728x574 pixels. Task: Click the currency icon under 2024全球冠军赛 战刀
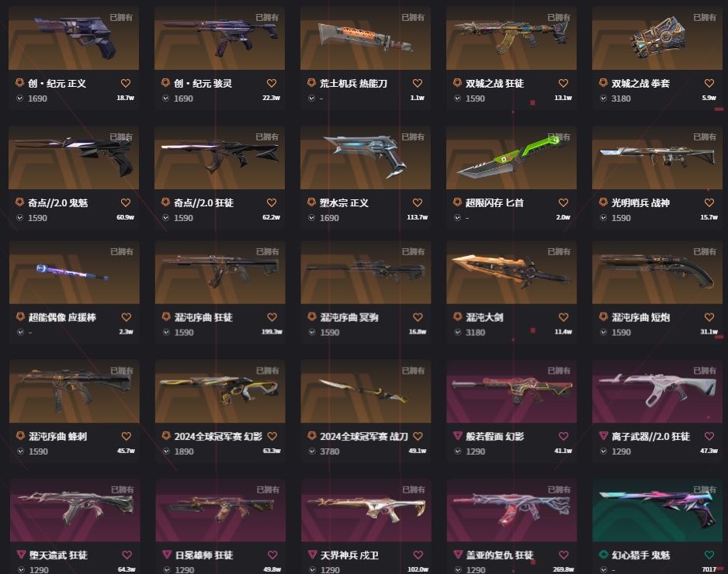(x=311, y=451)
